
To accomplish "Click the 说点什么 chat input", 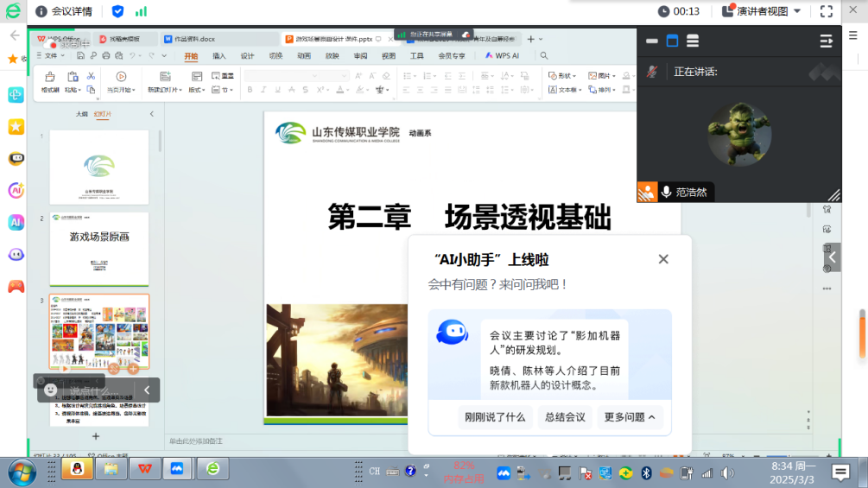I will click(94, 390).
